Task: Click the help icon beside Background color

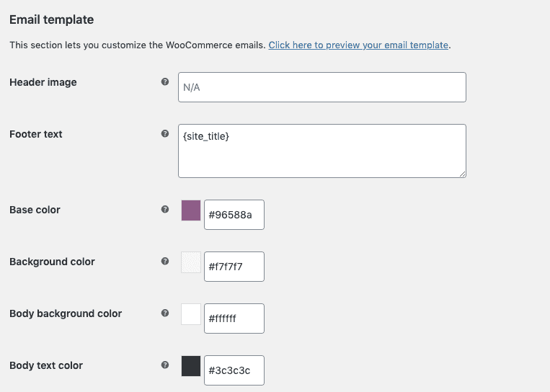Action: coord(165,262)
